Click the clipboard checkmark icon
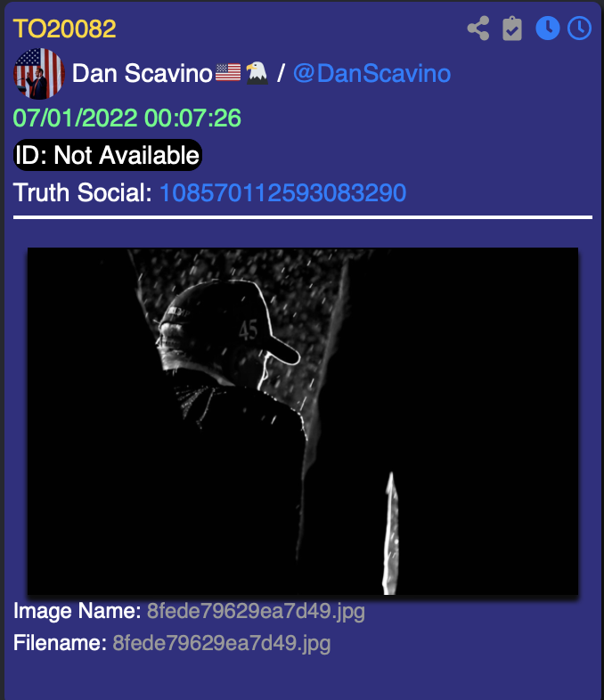The image size is (604, 700). 512,28
